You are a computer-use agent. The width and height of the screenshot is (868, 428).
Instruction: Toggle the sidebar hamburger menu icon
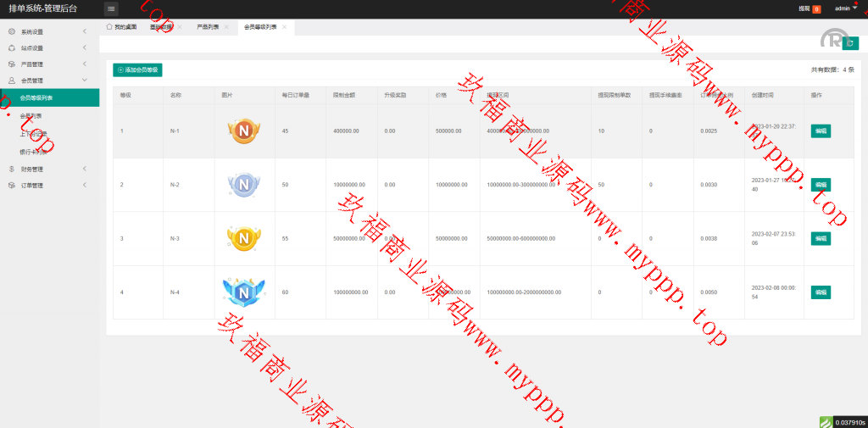[111, 8]
